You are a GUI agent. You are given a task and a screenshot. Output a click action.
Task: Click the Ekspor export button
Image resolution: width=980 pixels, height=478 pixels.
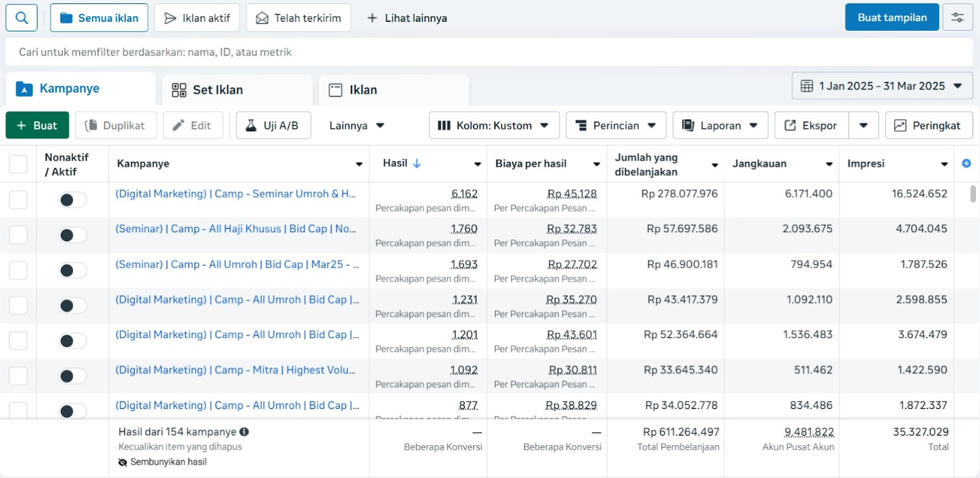pos(811,126)
